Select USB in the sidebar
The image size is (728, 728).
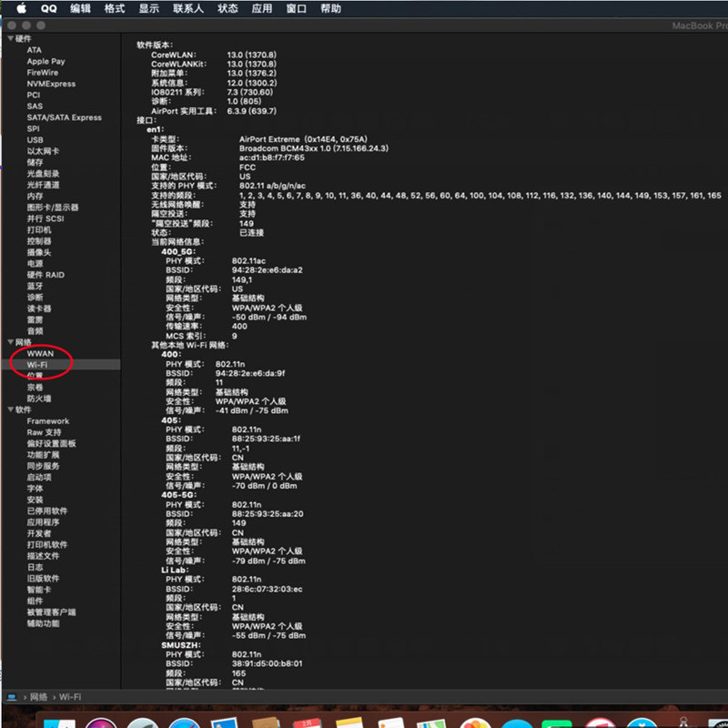pos(35,140)
